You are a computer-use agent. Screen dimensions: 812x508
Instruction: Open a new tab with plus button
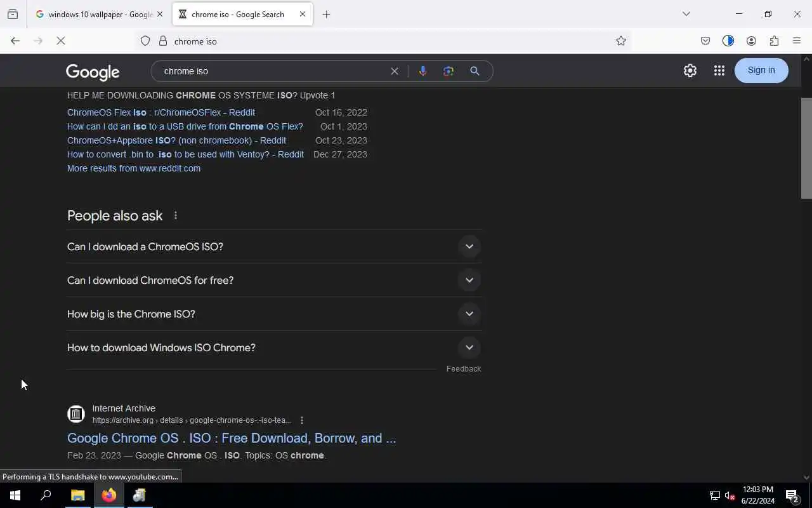pyautogui.click(x=326, y=14)
